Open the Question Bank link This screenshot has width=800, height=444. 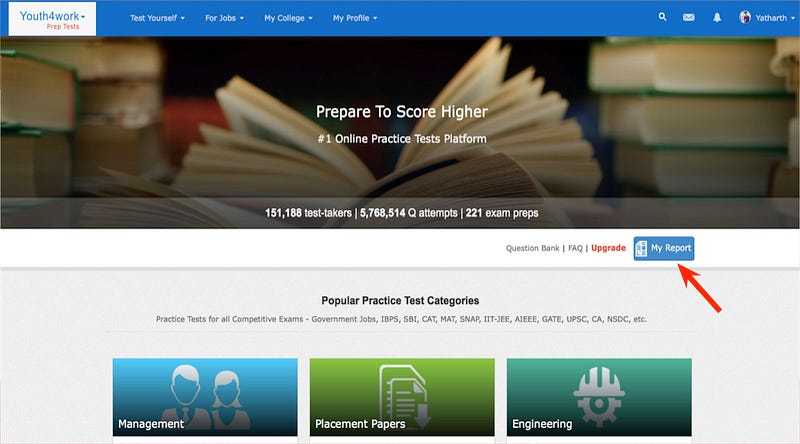pyautogui.click(x=533, y=248)
